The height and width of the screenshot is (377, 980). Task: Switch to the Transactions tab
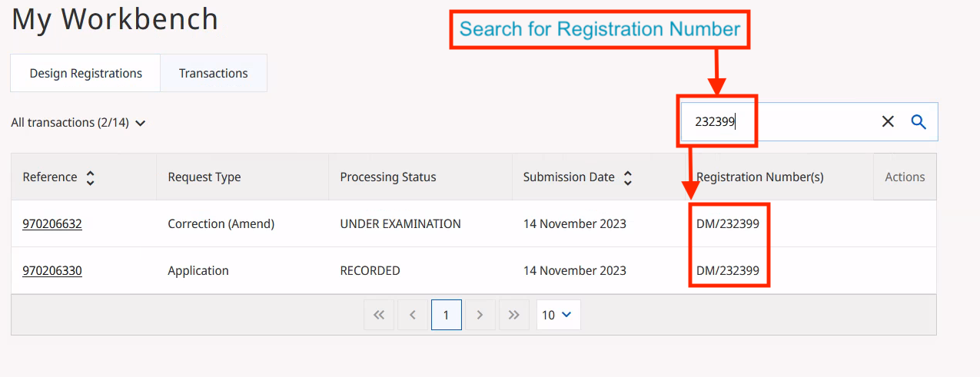[213, 74]
